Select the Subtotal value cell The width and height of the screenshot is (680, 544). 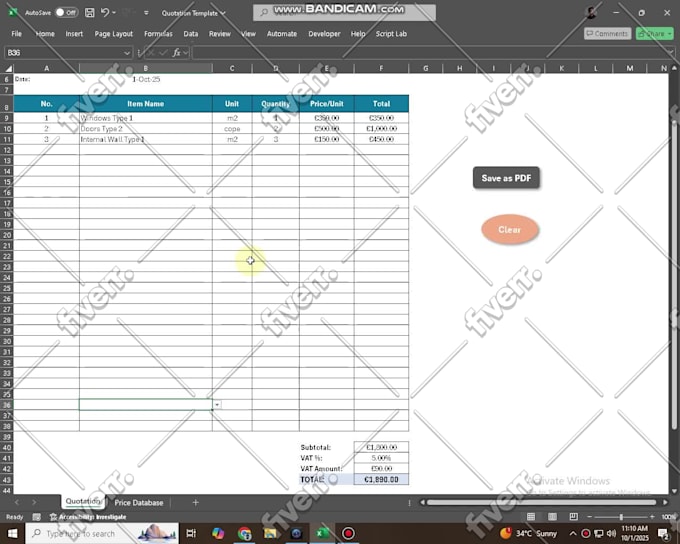tap(381, 447)
